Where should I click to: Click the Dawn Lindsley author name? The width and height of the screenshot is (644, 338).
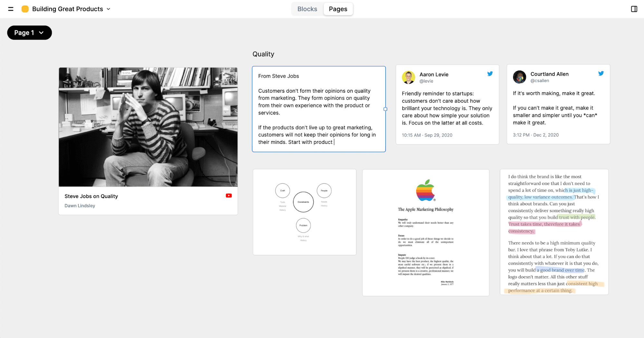click(80, 206)
